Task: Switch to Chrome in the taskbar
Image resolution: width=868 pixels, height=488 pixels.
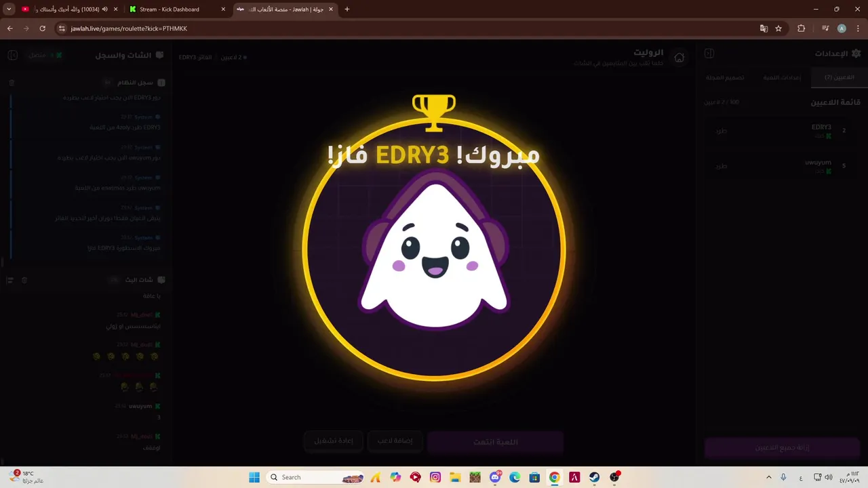Action: [554, 477]
